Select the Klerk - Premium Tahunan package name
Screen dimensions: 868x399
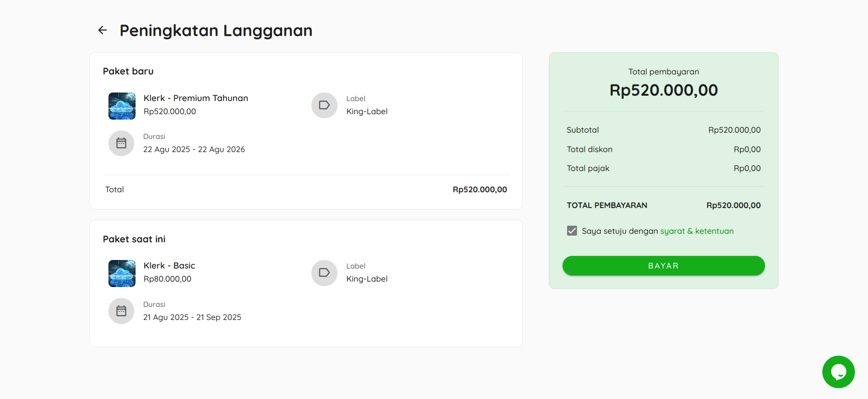(x=196, y=98)
